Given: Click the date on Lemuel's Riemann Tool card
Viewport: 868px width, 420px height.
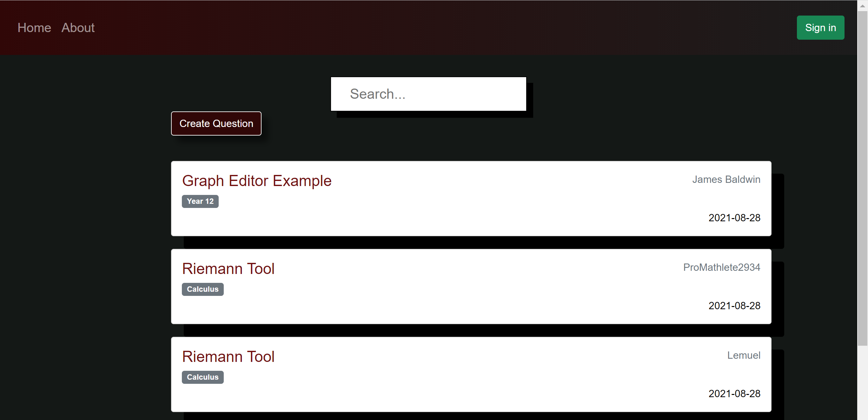Looking at the screenshot, I should tap(734, 394).
